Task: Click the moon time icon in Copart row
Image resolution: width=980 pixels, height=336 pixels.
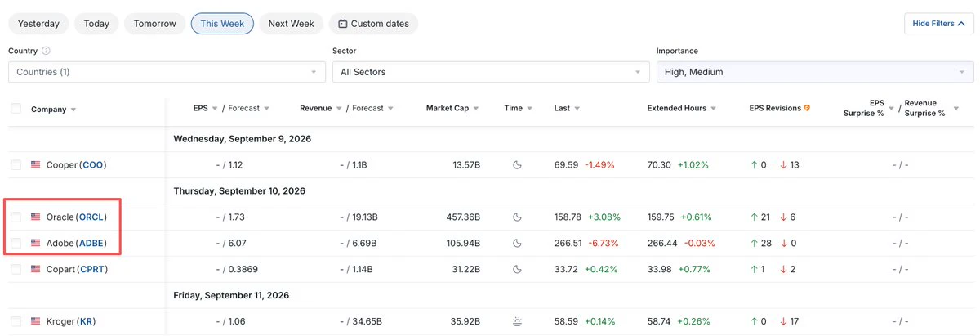Action: pos(517,269)
